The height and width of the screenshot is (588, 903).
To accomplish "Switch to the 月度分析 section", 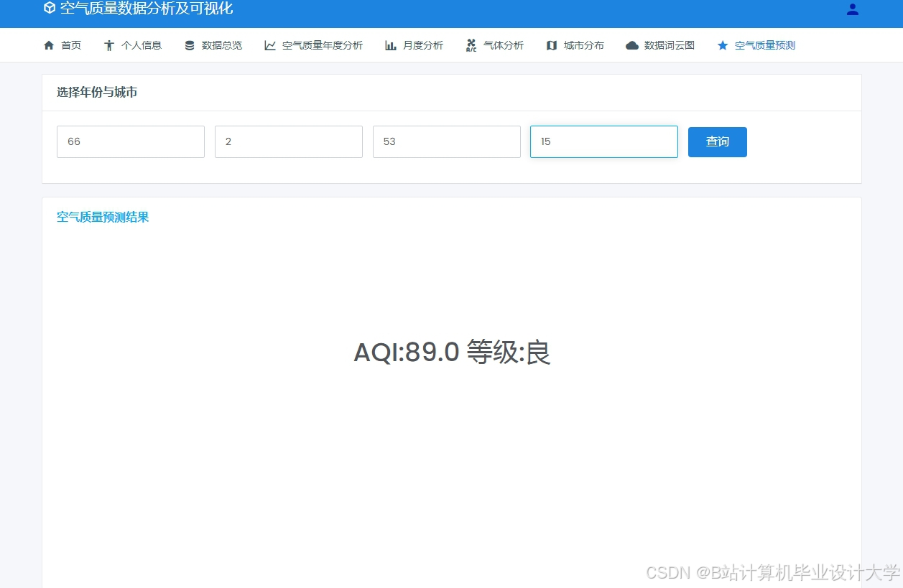I will click(423, 45).
